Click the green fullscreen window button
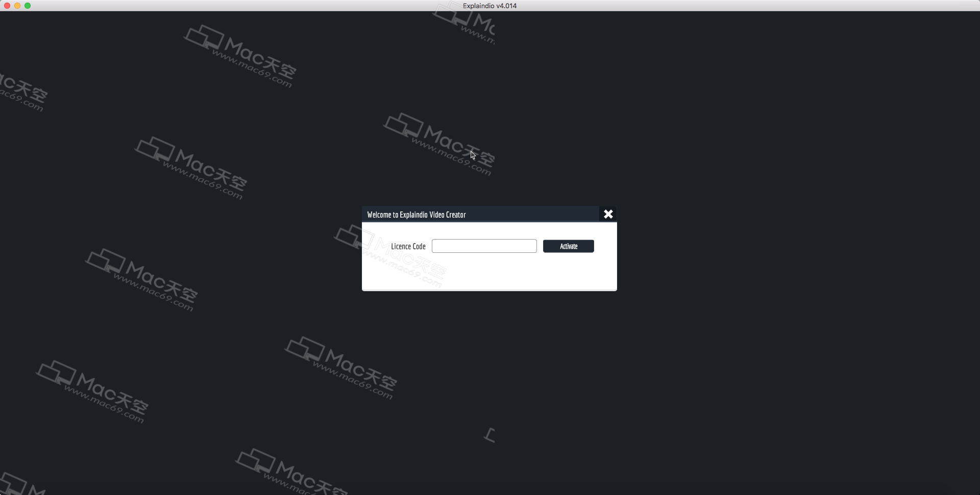Screen dimensions: 980x495 click(x=28, y=6)
